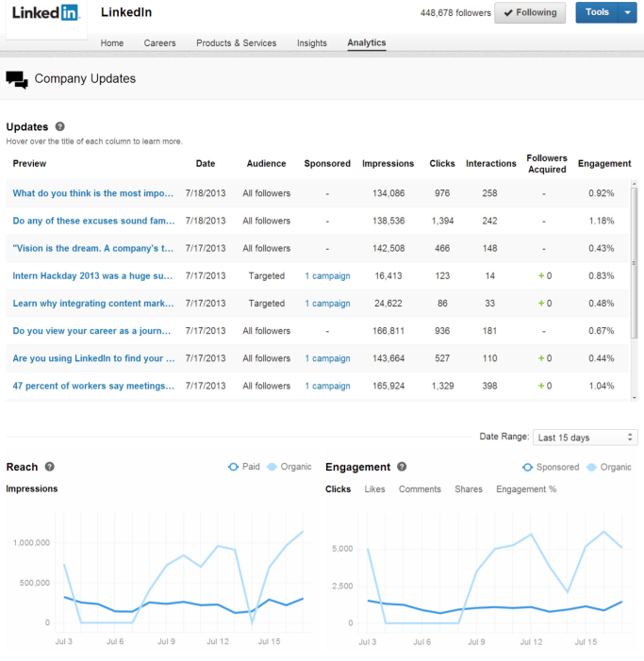644x661 pixels.
Task: Open 1 campaign link for Are you using LinkedIn row
Action: pyautogui.click(x=327, y=358)
